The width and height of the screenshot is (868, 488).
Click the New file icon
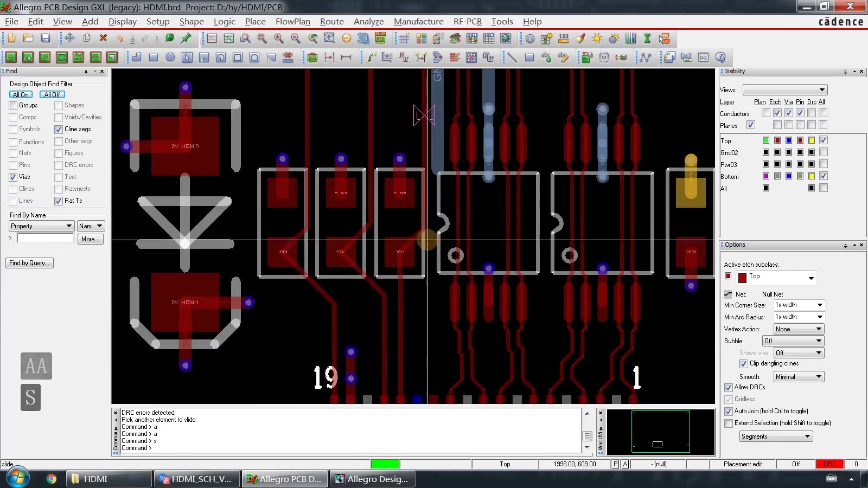click(11, 38)
